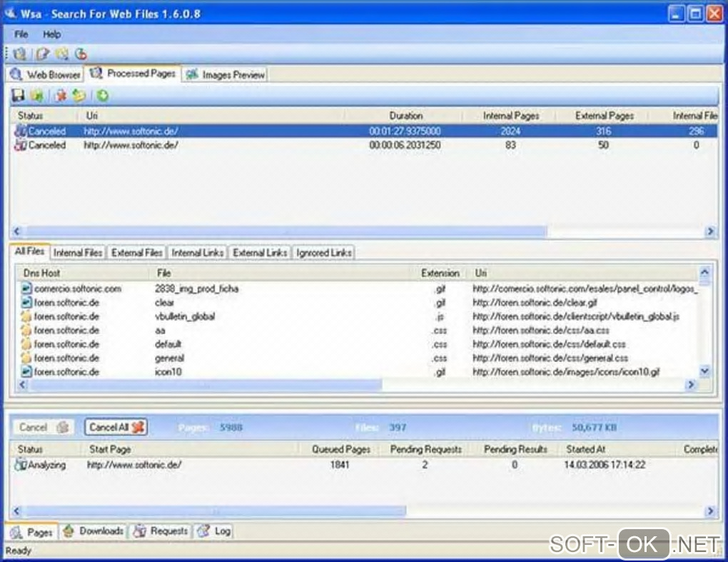Click the file list scroll-up arrow
728x562 pixels.
pos(704,272)
